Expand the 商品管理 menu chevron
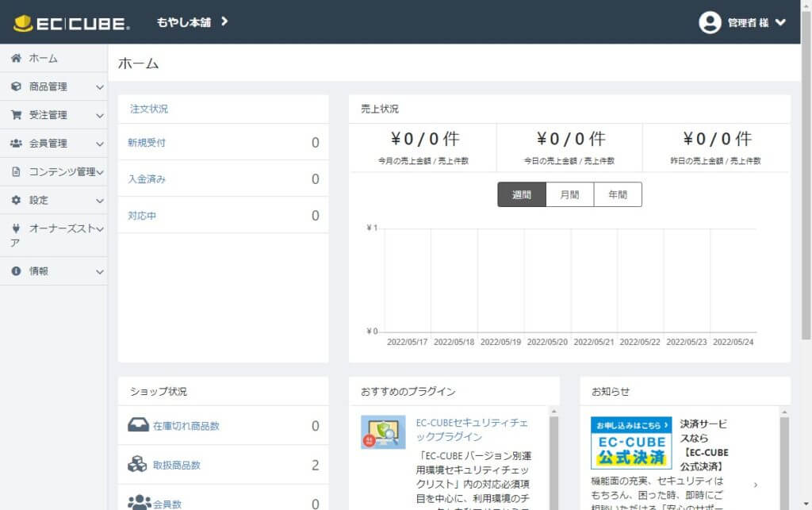Image resolution: width=812 pixels, height=510 pixels. [x=100, y=87]
